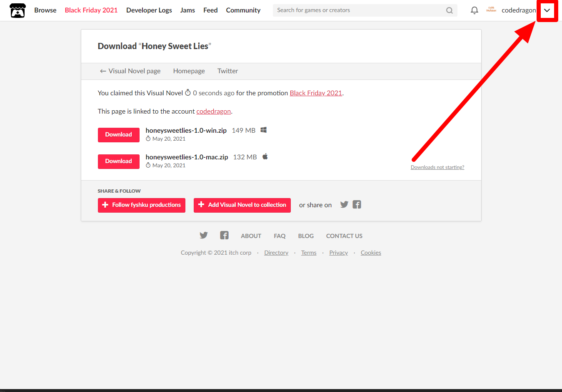562x392 pixels.
Task: Add Visual Novel to collection
Action: tap(242, 205)
